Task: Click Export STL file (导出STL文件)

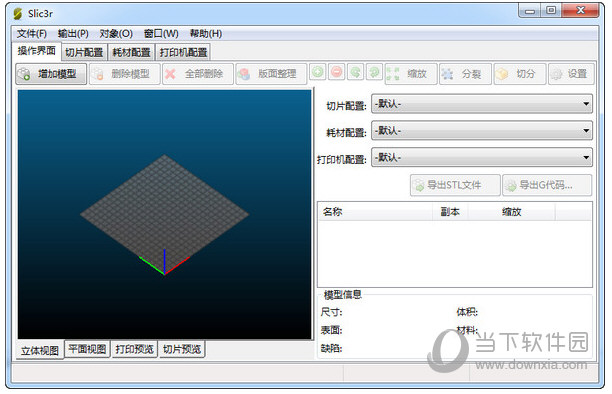Action: coord(455,185)
